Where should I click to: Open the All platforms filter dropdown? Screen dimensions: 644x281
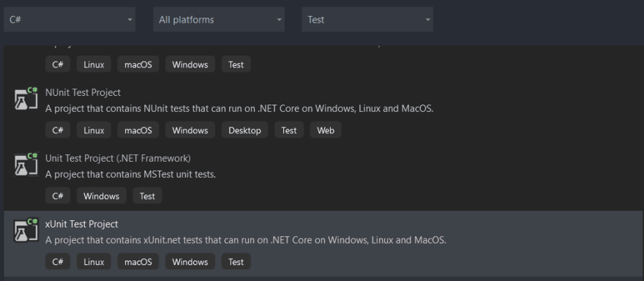[219, 19]
